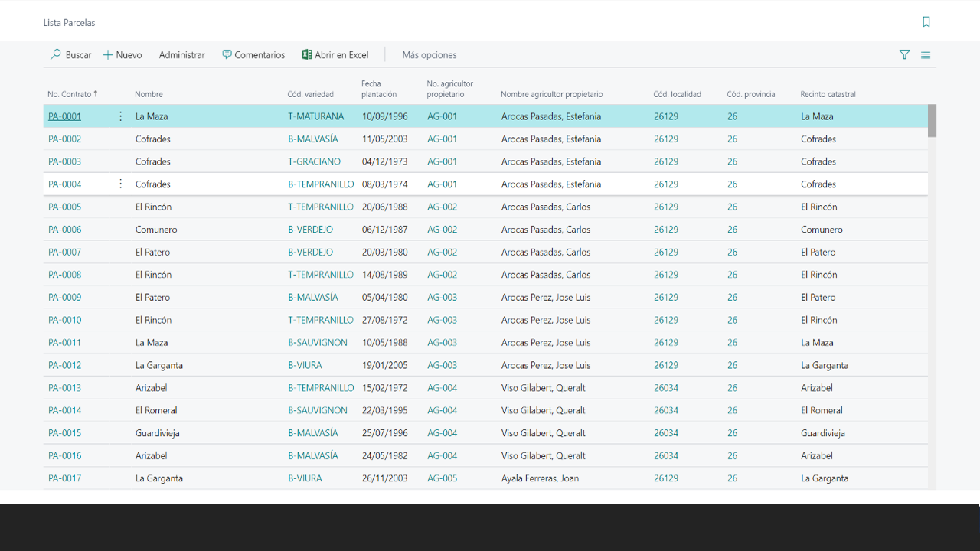980x551 pixels.
Task: Click the Lista Parcelas page title
Action: (70, 23)
